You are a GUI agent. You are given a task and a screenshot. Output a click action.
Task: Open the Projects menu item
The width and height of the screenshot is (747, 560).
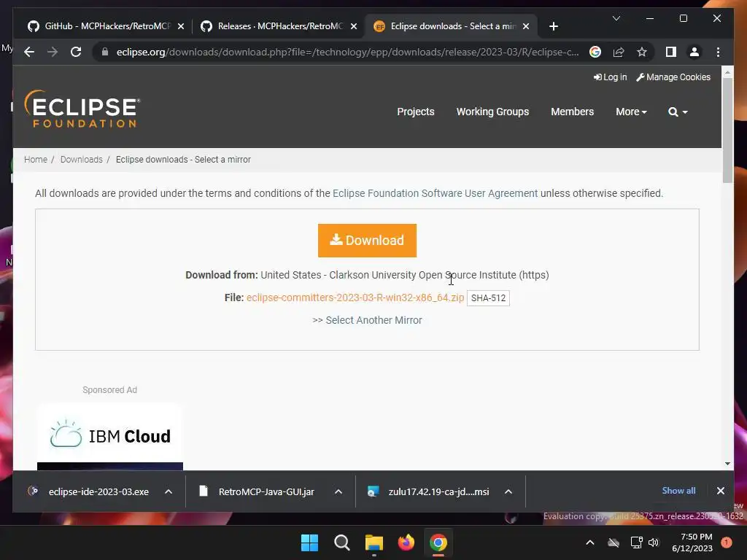coord(416,112)
